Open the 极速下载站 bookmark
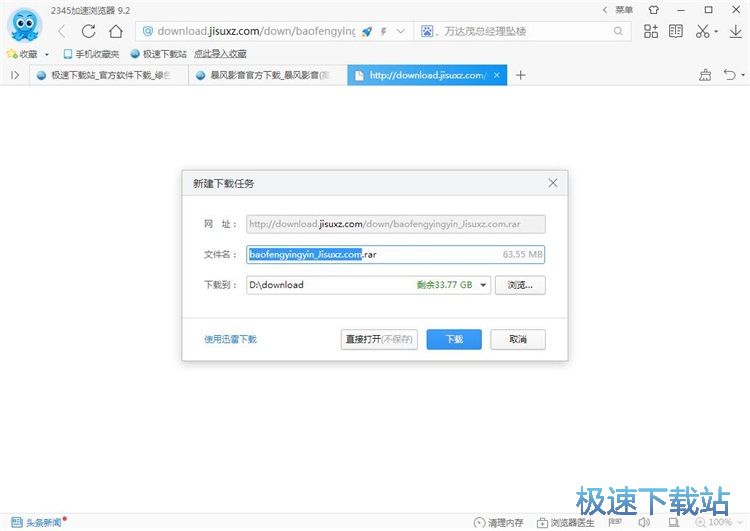 [x=159, y=54]
